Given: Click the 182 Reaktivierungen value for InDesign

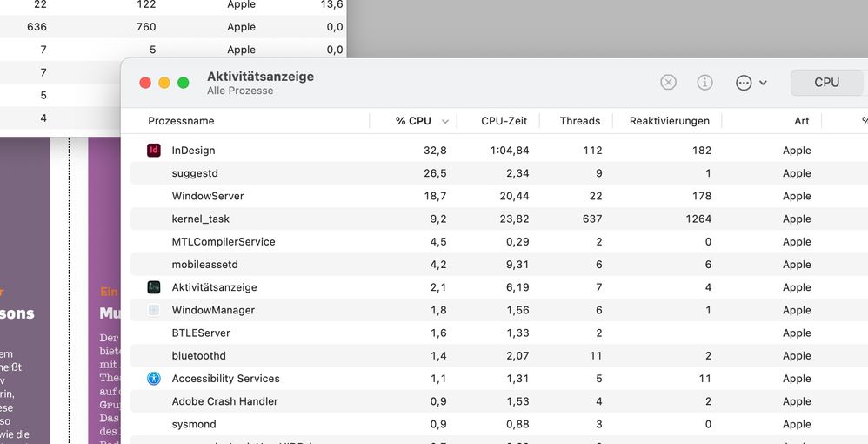Looking at the screenshot, I should 701,151.
